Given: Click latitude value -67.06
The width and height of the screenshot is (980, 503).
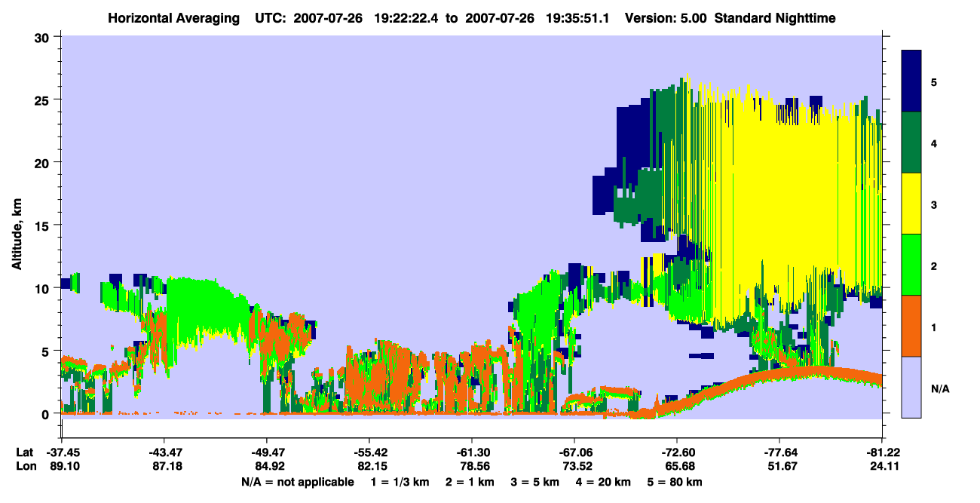Looking at the screenshot, I should [x=574, y=452].
